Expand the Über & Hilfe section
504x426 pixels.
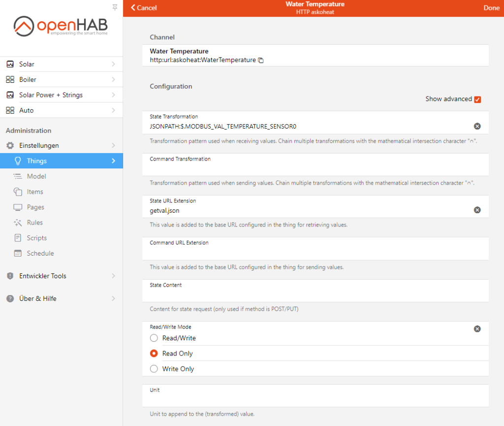coord(62,298)
